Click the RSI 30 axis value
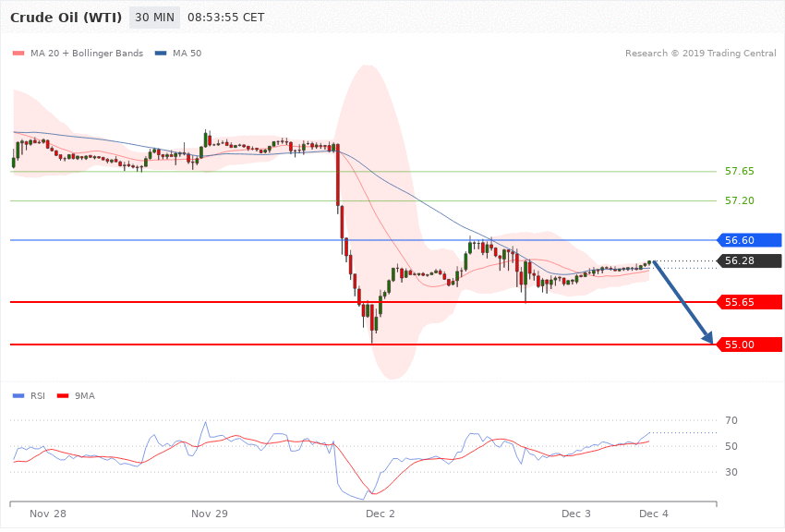The height and width of the screenshot is (532, 785). [x=731, y=472]
